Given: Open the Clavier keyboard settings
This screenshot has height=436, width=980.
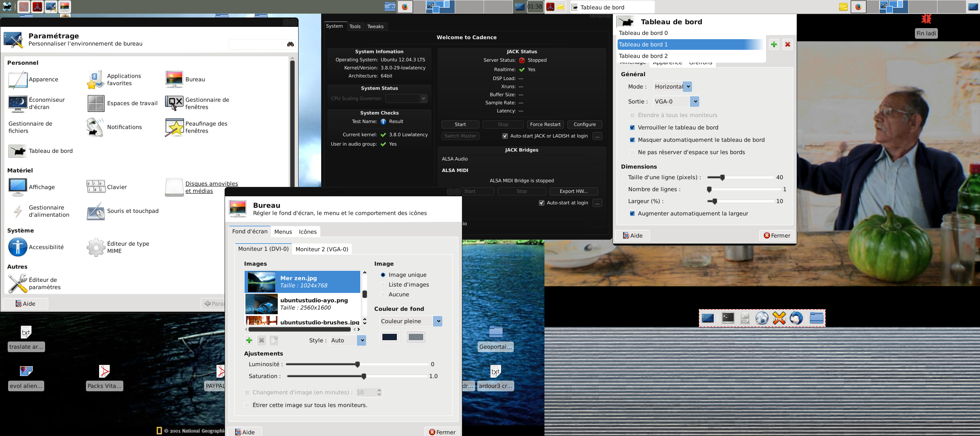Looking at the screenshot, I should pyautogui.click(x=96, y=187).
